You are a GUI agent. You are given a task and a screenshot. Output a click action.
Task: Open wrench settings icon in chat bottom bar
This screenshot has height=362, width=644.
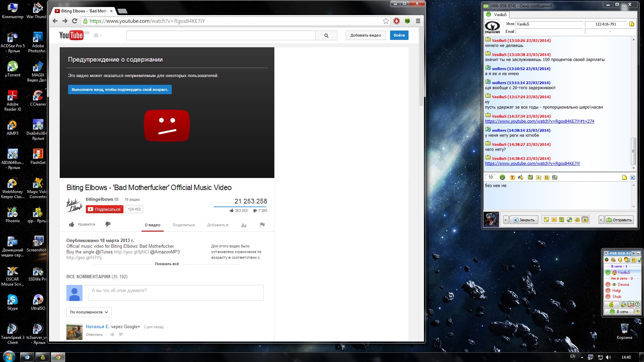click(x=569, y=220)
